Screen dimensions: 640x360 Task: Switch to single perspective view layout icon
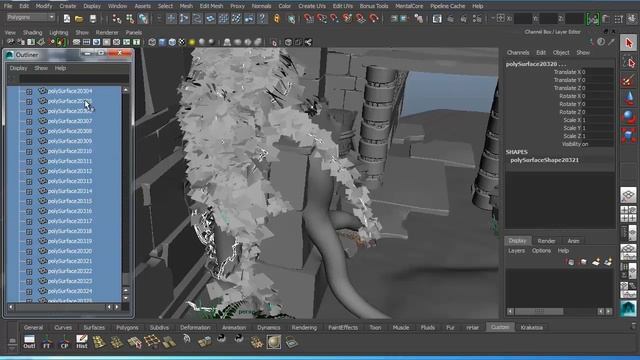(x=629, y=195)
